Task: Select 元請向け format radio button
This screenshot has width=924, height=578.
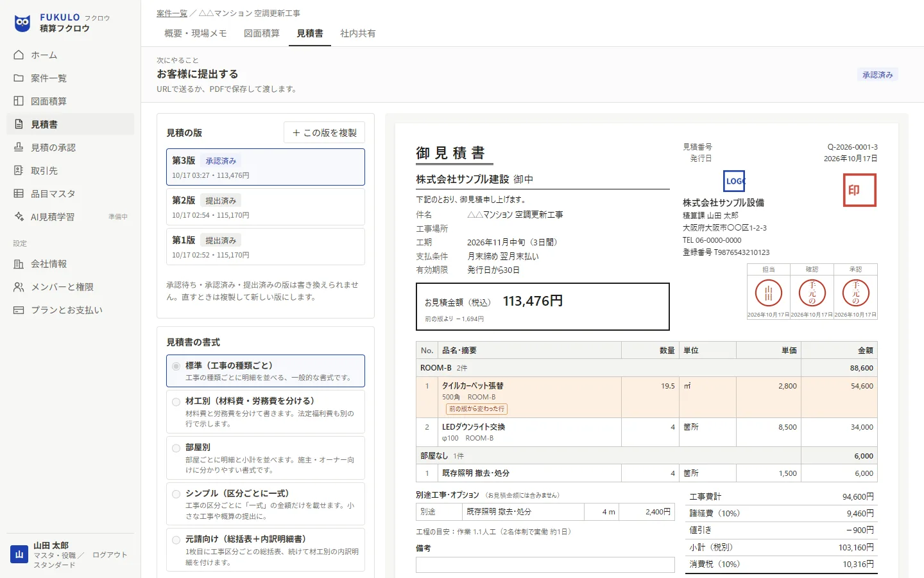Action: [x=176, y=540]
